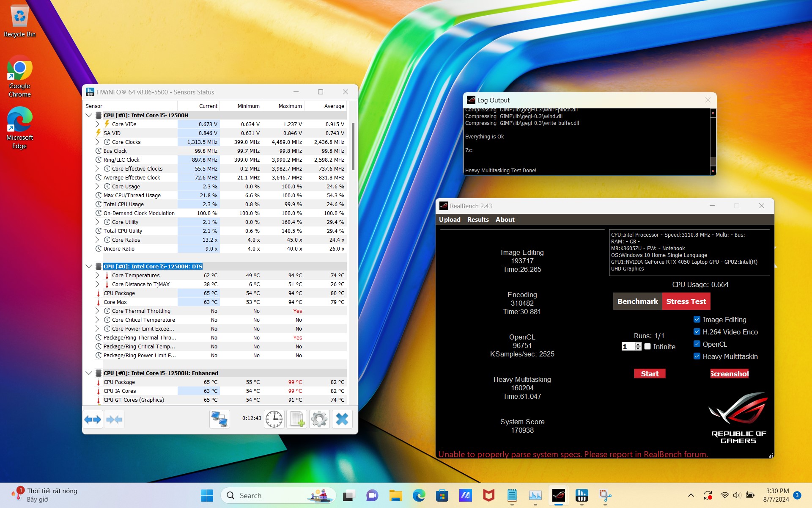The image size is (812, 508).
Task: Select the Total CPU Usage row
Action: (220, 204)
